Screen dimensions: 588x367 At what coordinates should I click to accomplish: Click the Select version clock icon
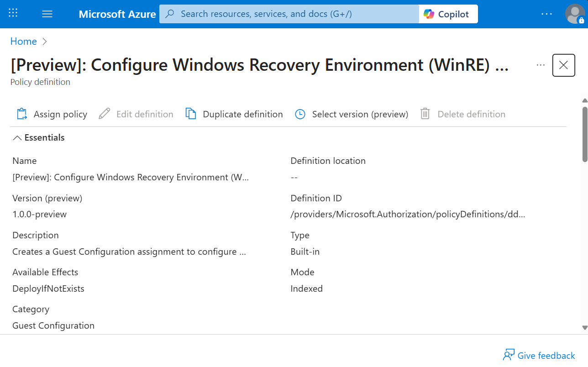pyautogui.click(x=300, y=114)
